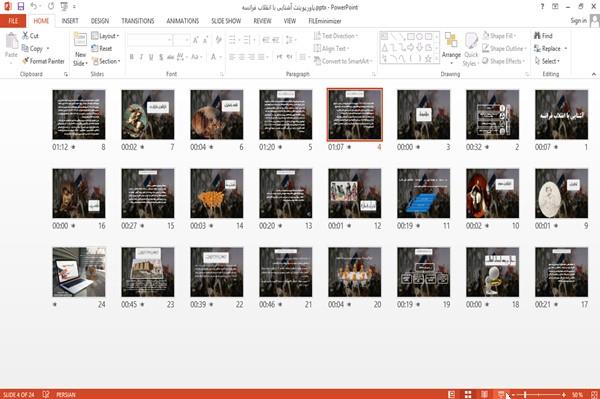Select slide 2 thumbnail
Screen dimensions: 600x399
coord(492,114)
